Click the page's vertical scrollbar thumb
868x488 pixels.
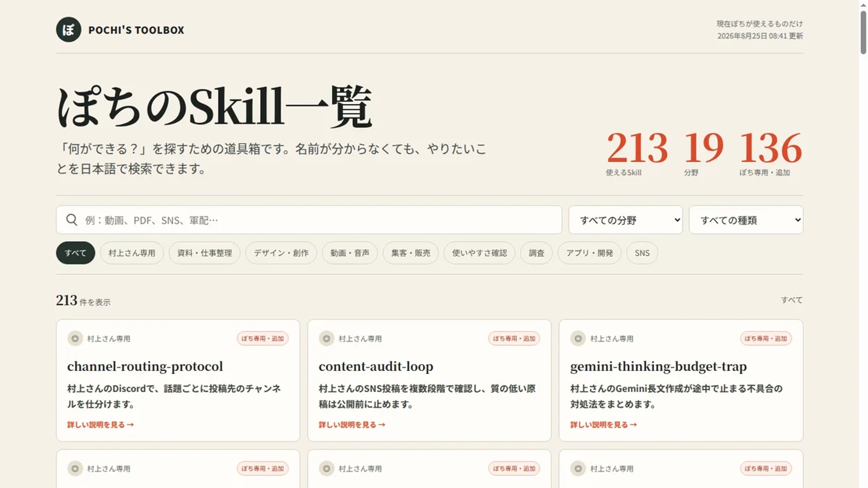coord(863,32)
